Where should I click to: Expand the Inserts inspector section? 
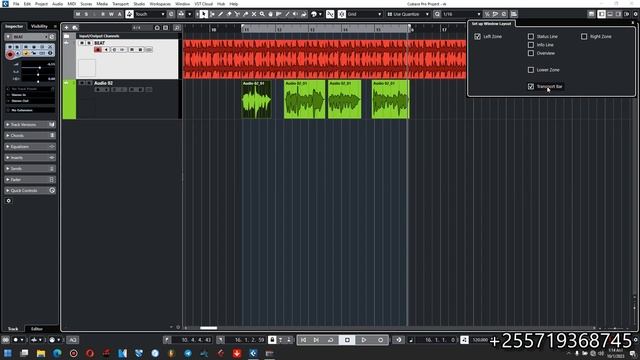[30, 158]
